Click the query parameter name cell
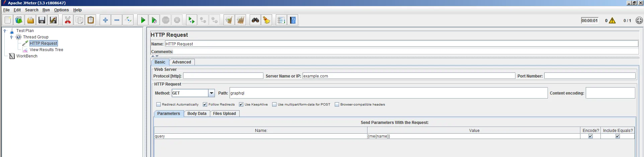This screenshot has height=157, width=644. tap(261, 136)
